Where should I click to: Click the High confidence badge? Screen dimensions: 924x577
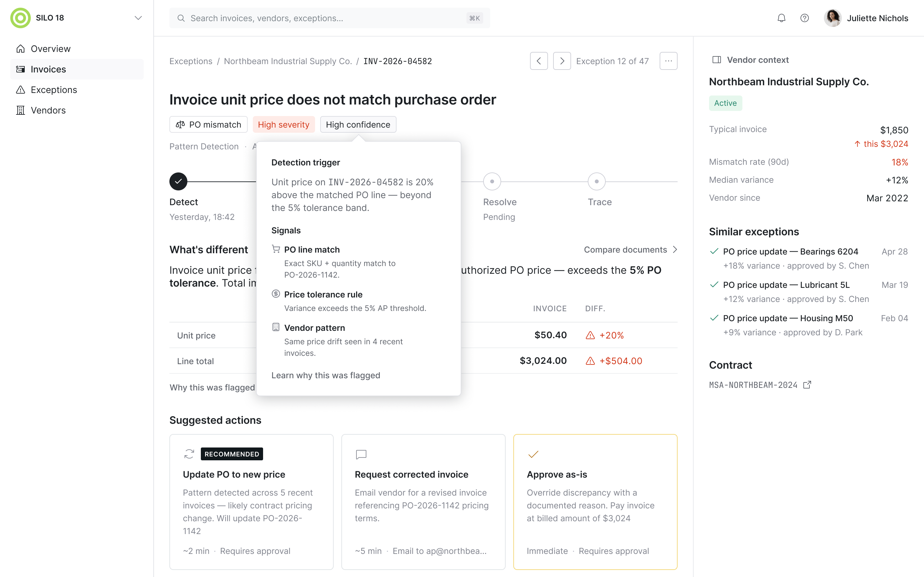pyautogui.click(x=358, y=124)
